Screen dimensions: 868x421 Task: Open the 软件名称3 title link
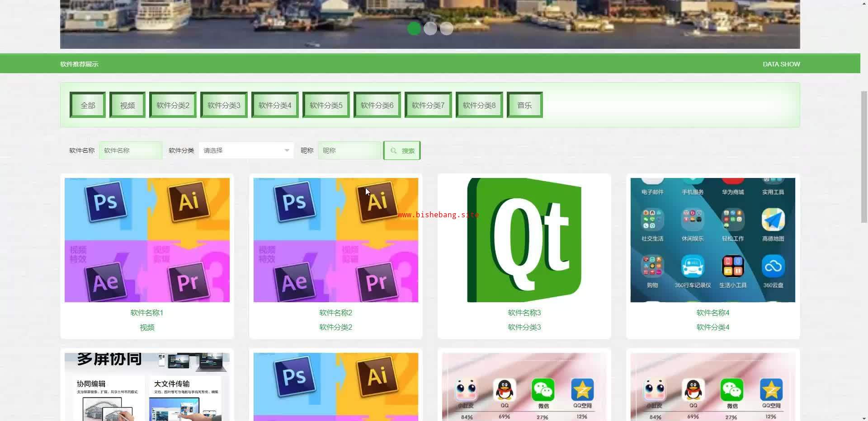(x=524, y=313)
